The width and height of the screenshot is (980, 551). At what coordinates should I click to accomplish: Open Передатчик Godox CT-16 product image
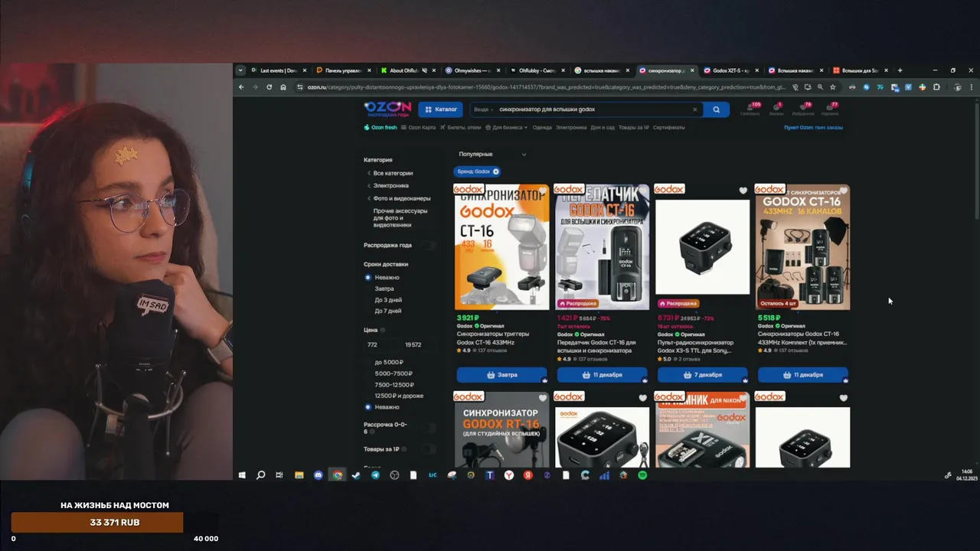pos(602,247)
